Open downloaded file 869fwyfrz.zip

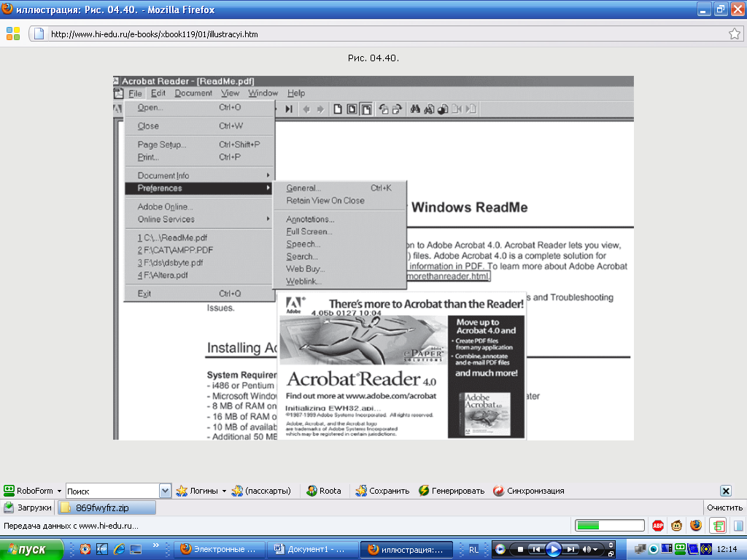[107, 507]
